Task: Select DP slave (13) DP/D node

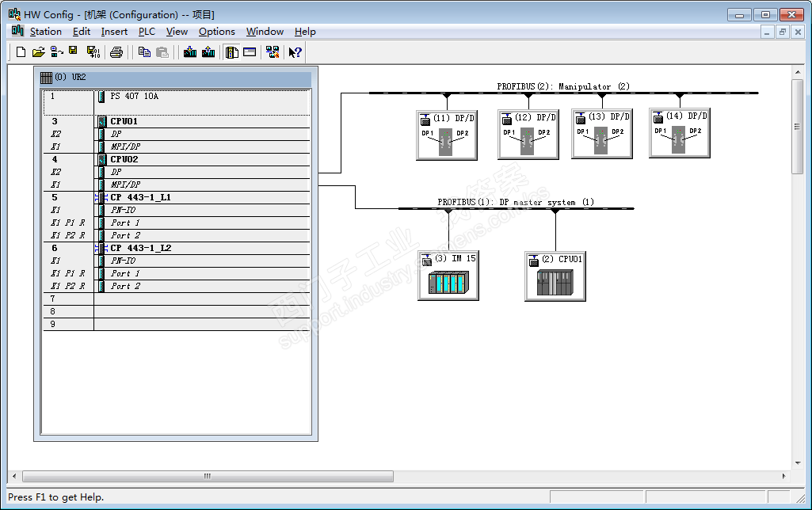Action: coord(602,134)
